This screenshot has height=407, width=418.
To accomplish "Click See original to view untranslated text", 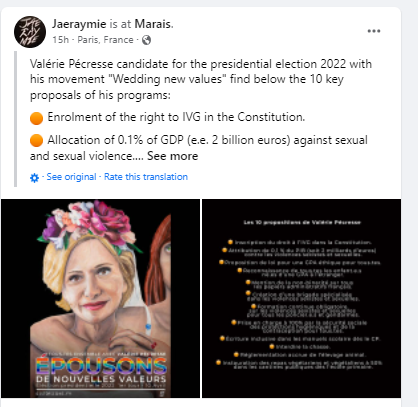I will pos(71,177).
